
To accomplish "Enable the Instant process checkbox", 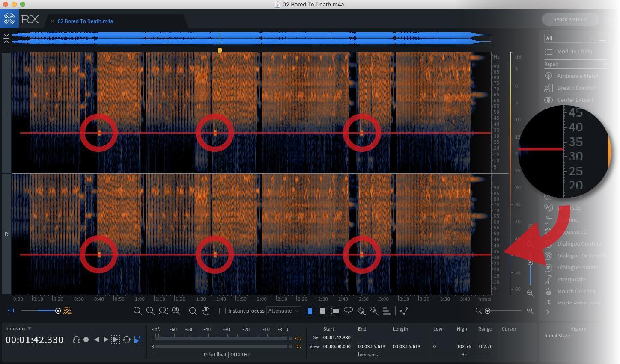I will pyautogui.click(x=222, y=311).
